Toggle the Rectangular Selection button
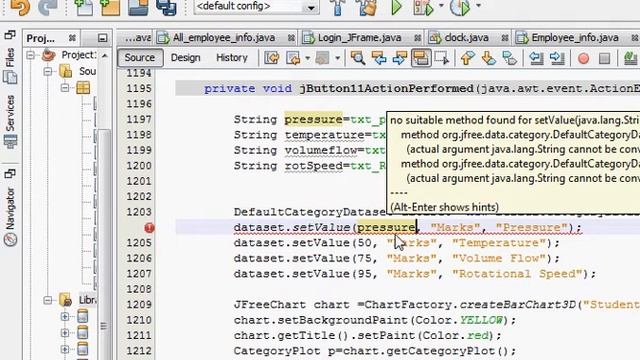This screenshot has height=360, width=640. pyautogui.click(x=442, y=58)
